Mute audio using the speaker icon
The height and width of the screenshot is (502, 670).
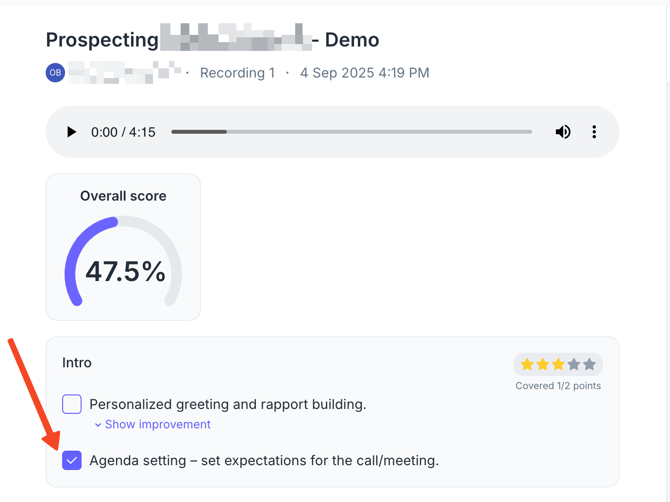563,132
